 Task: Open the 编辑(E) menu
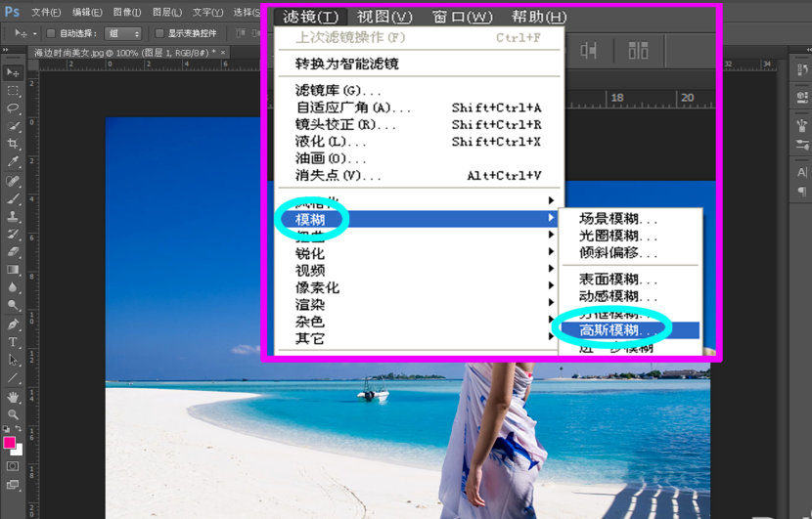pos(87,12)
